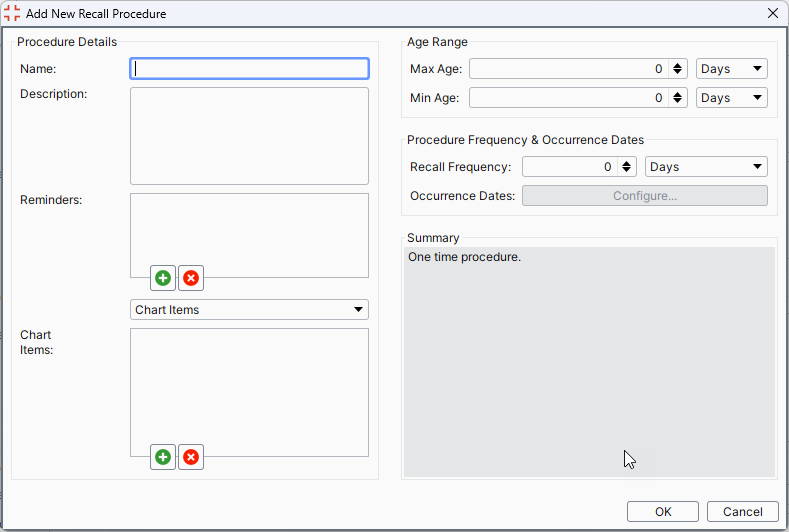Decrease Min Age with down arrow
789x532 pixels.
pyautogui.click(x=677, y=101)
